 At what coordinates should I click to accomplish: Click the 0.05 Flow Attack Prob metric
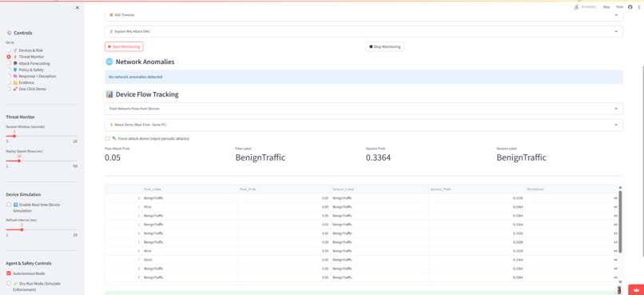(x=113, y=157)
